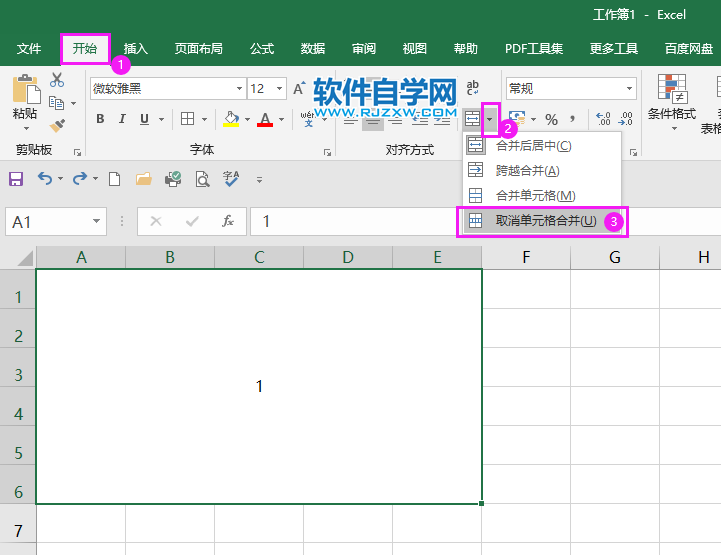The width and height of the screenshot is (721, 555).
Task: Customize the Quick Access Toolbar arrow
Action: (x=259, y=180)
